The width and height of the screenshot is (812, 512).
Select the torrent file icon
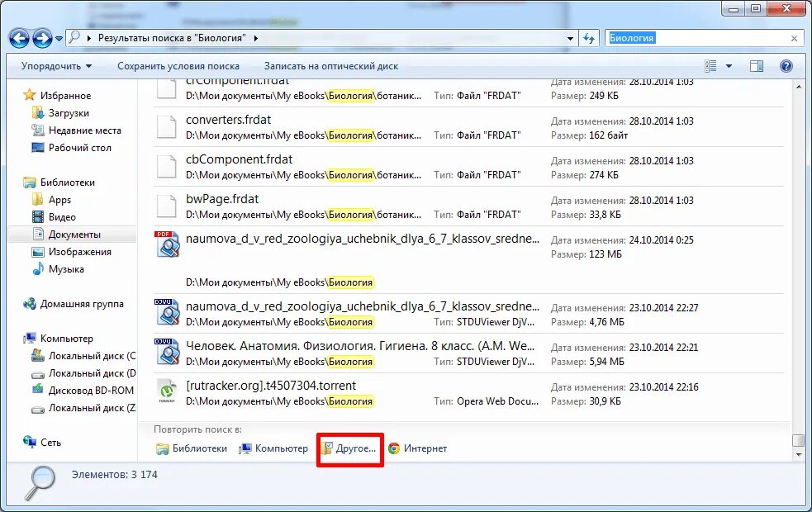tap(167, 391)
